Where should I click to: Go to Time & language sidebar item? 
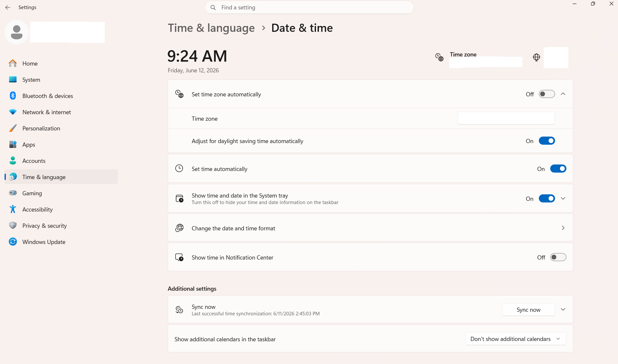(61, 177)
